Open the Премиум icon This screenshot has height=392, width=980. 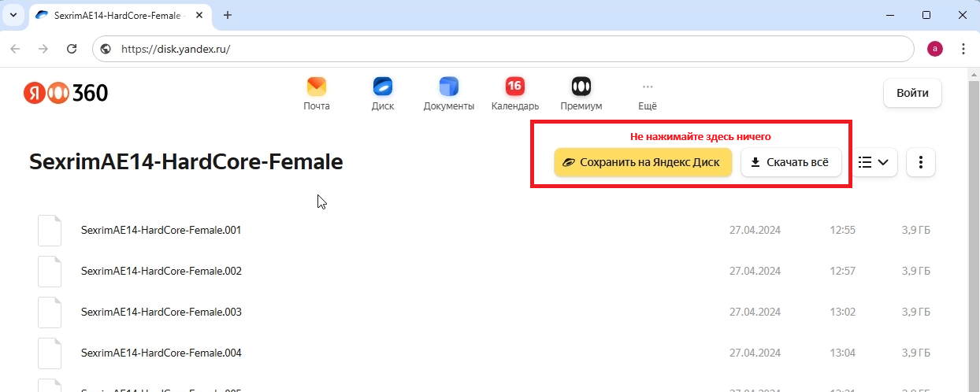(x=581, y=87)
